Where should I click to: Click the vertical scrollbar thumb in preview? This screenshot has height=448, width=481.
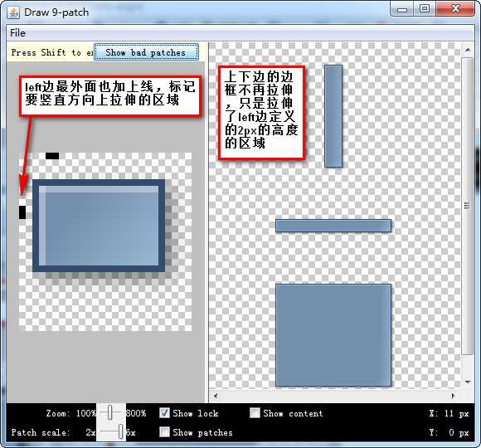468,206
